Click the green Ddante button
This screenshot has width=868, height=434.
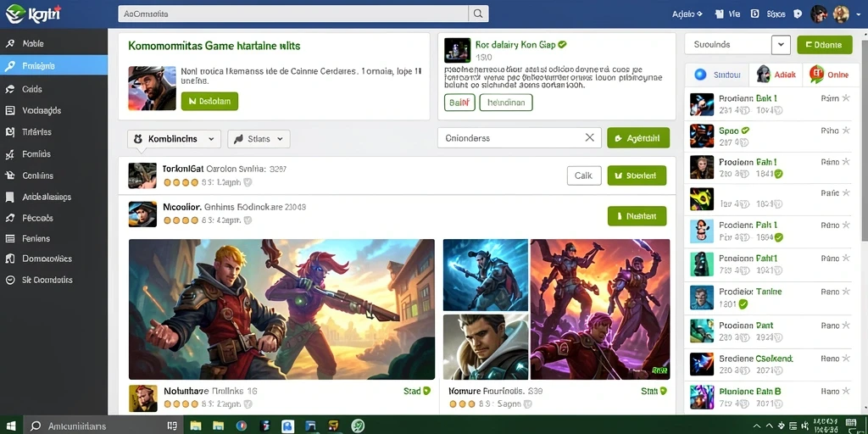pos(824,45)
